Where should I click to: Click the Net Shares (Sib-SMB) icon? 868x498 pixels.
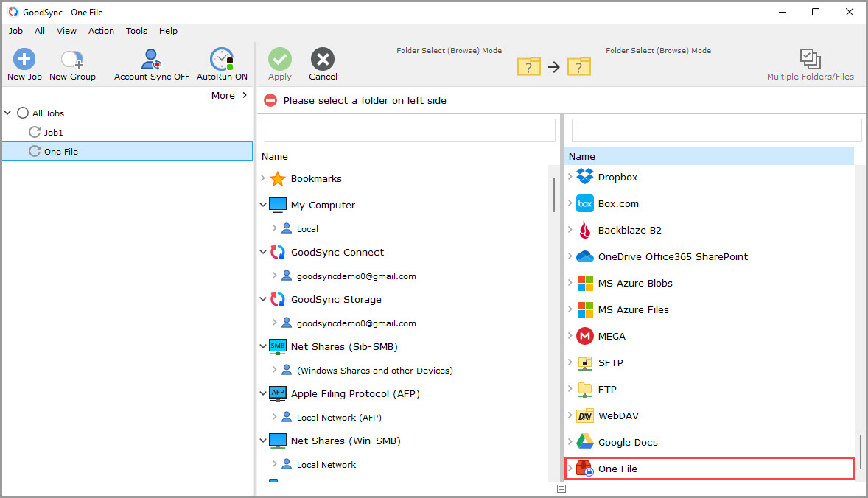[277, 346]
